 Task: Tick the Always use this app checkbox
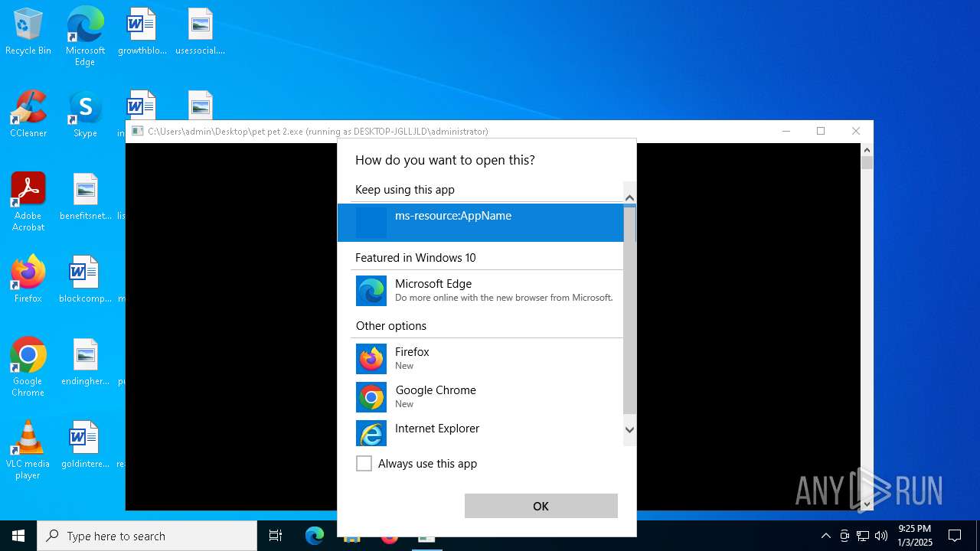pyautogui.click(x=364, y=464)
